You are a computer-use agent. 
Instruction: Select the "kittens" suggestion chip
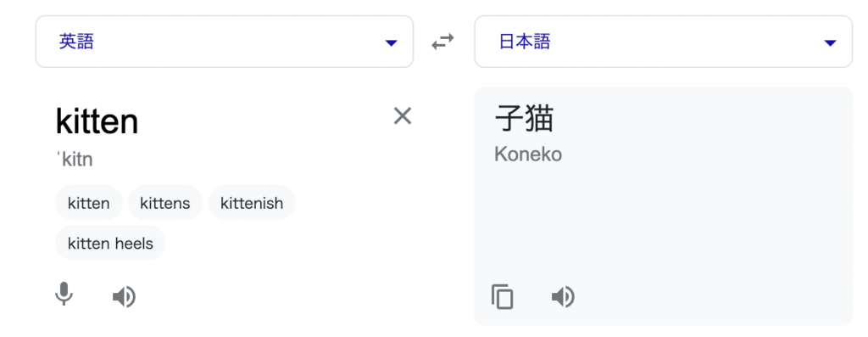165,203
